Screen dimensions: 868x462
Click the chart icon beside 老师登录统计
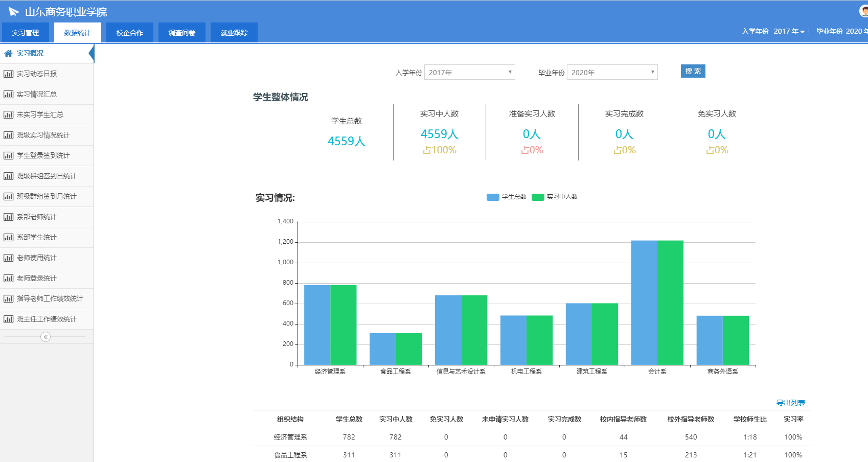coord(8,278)
